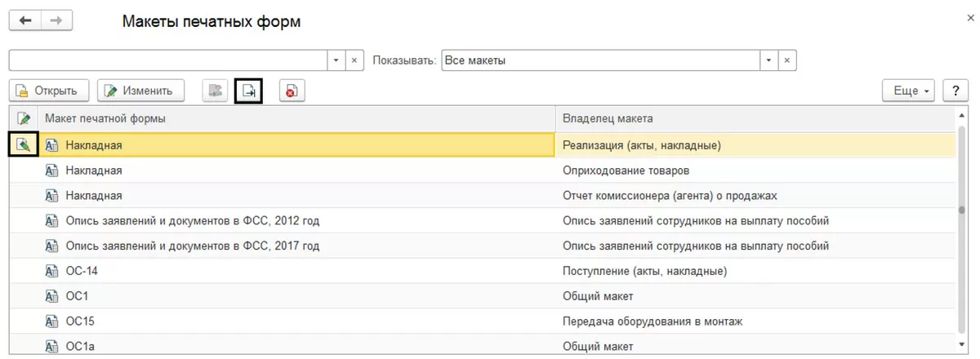Open the 'Еще' dropdown menu
The image size is (980, 359).
pos(910,91)
